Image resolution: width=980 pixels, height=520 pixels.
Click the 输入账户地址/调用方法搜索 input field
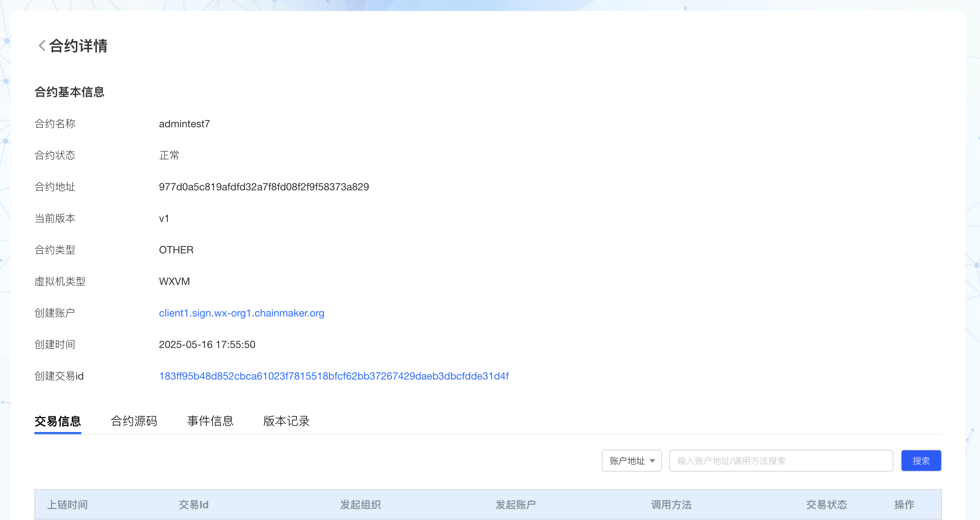781,461
